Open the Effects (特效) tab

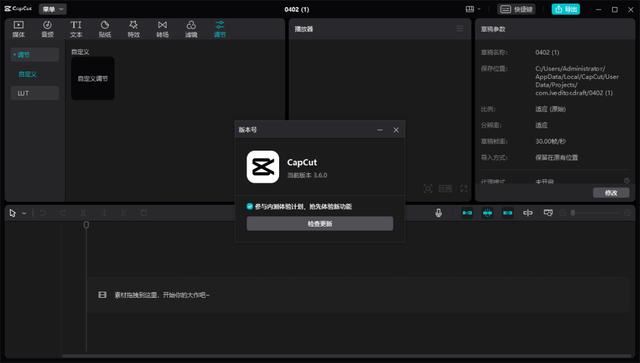point(133,29)
